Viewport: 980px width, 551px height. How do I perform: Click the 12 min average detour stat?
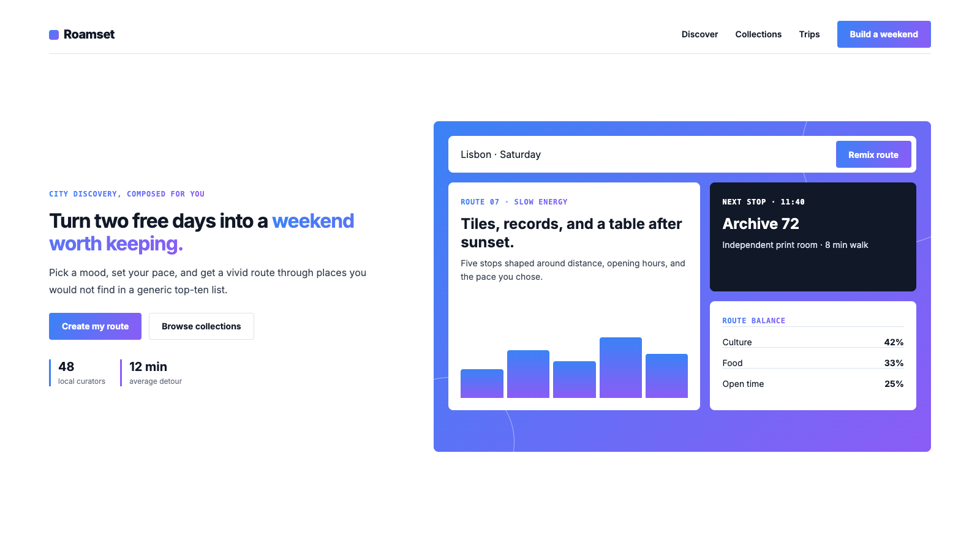[151, 373]
